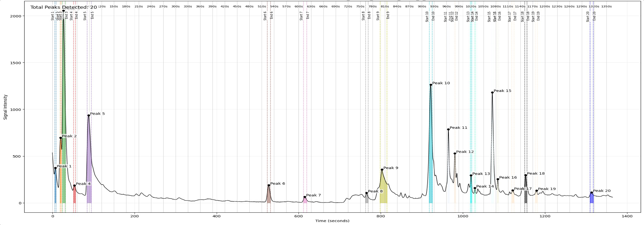Click the '450s' time marker at top
Image resolution: width=644 pixels, height=225 pixels.
click(x=237, y=6)
